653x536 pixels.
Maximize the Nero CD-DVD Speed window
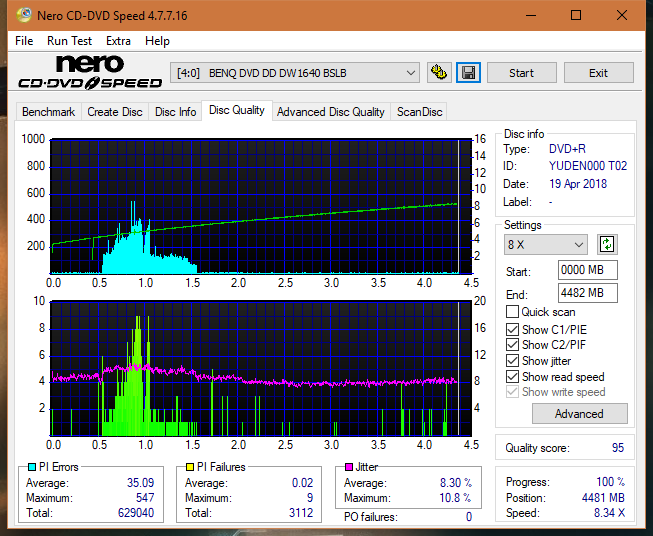[x=576, y=15]
